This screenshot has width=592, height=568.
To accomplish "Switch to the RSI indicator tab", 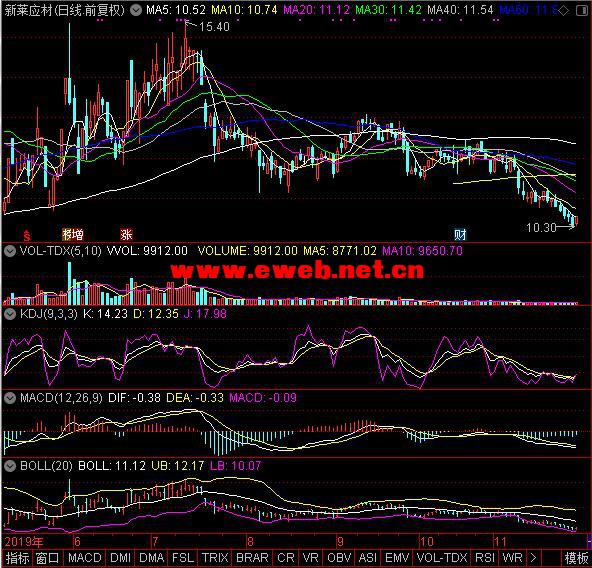I will point(485,558).
